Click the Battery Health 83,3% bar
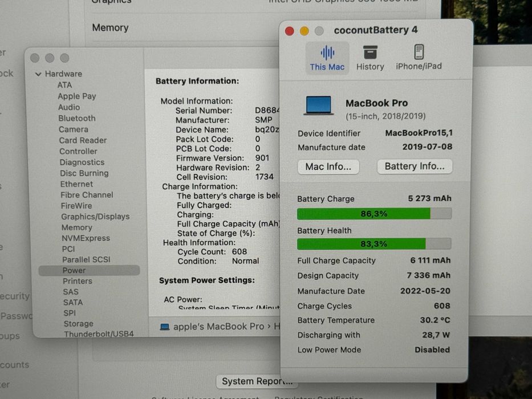532x399 pixels. click(x=374, y=244)
